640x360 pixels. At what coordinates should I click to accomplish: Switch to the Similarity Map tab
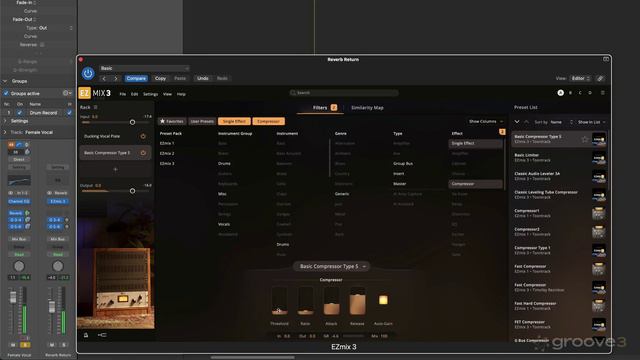[x=367, y=108]
